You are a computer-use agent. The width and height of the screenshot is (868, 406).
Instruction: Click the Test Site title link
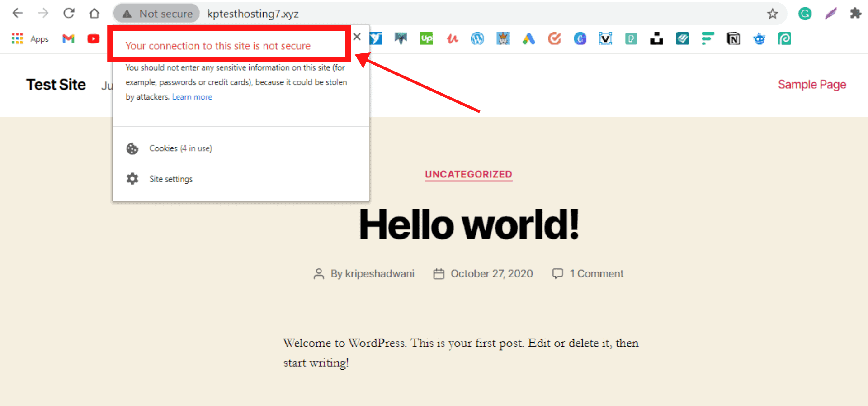point(56,85)
